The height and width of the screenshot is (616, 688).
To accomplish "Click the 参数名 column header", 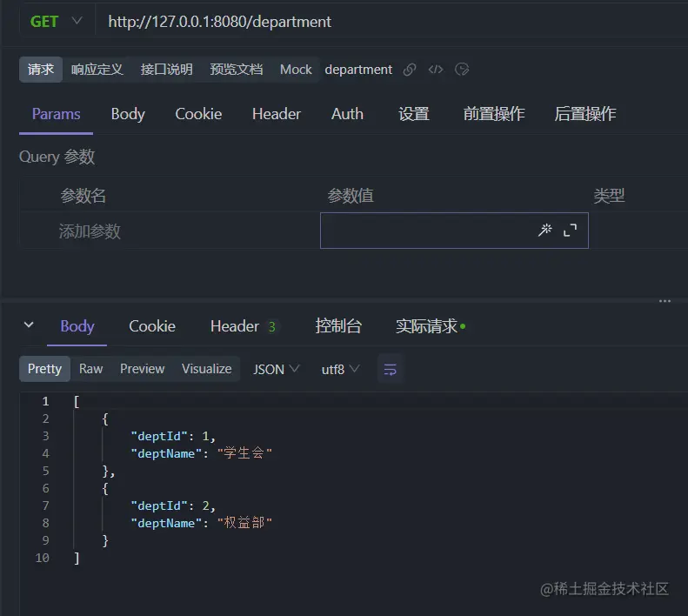I will click(x=83, y=196).
